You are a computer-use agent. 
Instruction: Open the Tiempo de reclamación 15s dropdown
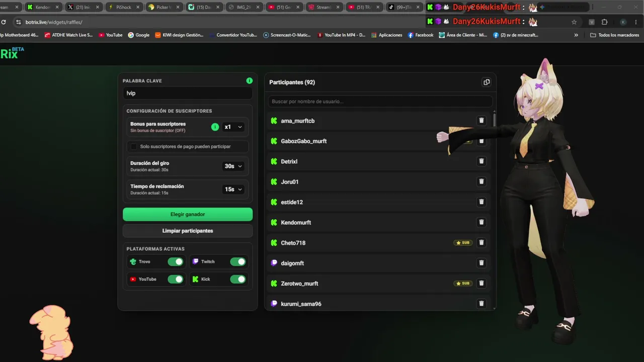(x=233, y=190)
